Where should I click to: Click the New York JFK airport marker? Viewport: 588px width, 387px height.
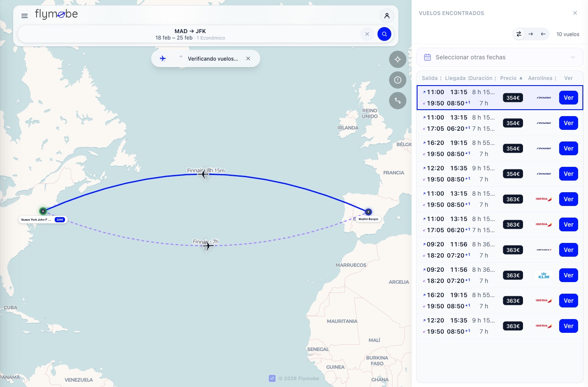tap(43, 211)
